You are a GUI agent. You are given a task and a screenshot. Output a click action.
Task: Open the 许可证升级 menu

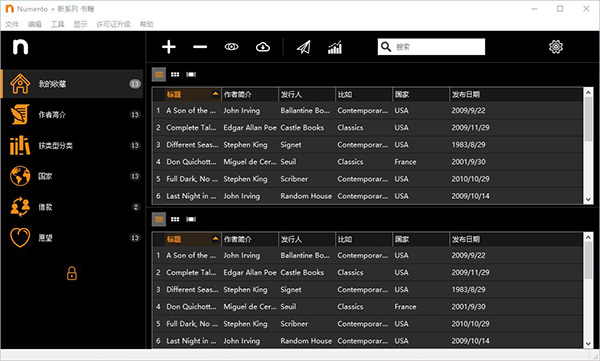[113, 24]
